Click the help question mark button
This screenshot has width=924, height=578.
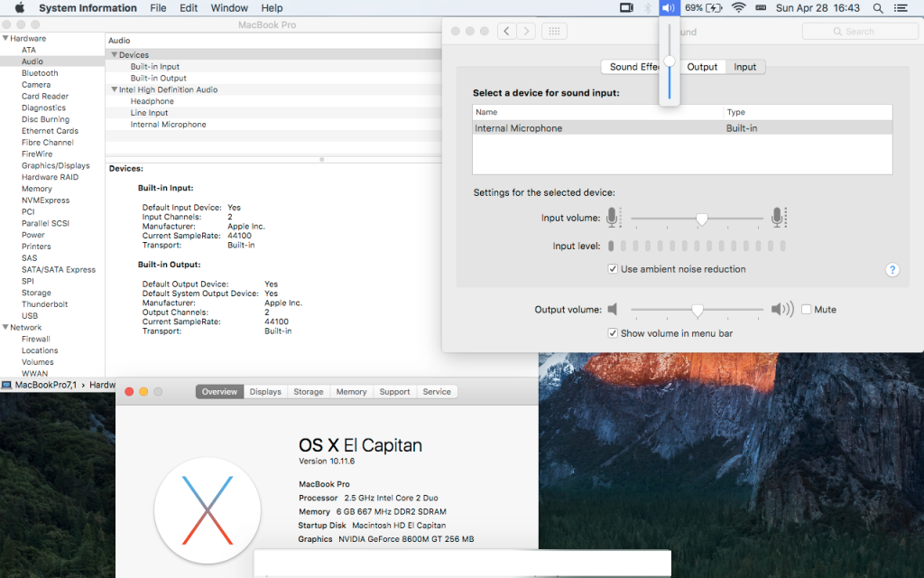point(892,269)
